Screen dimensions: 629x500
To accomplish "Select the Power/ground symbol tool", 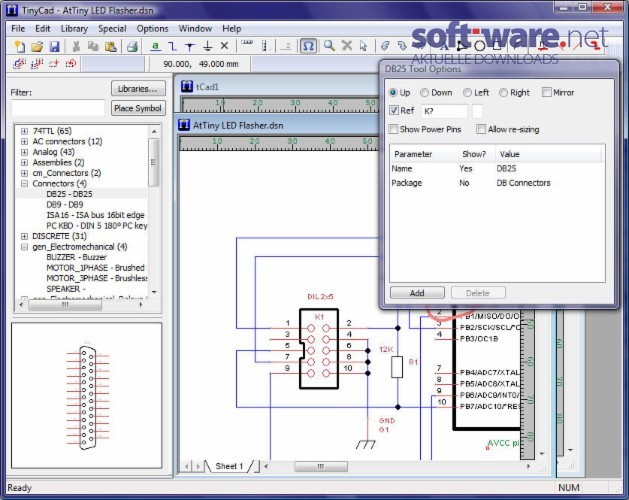I will (x=207, y=47).
